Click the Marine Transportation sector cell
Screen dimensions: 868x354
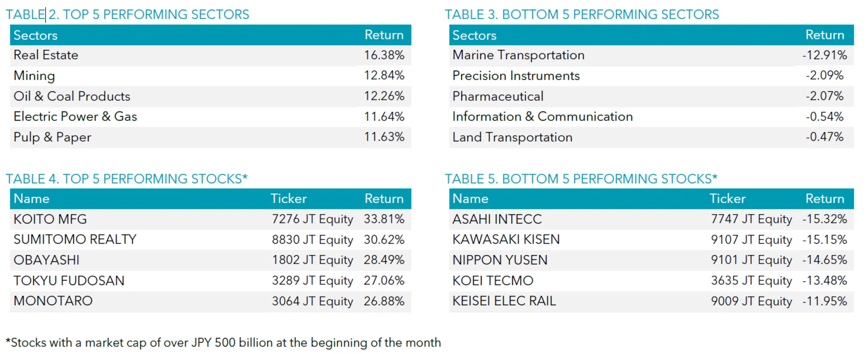pos(519,55)
